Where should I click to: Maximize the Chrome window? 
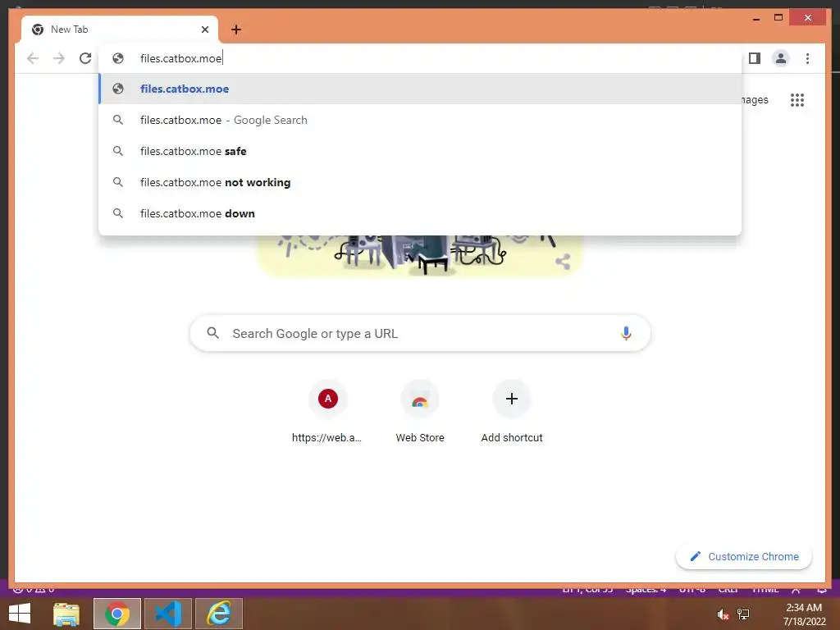pos(778,18)
